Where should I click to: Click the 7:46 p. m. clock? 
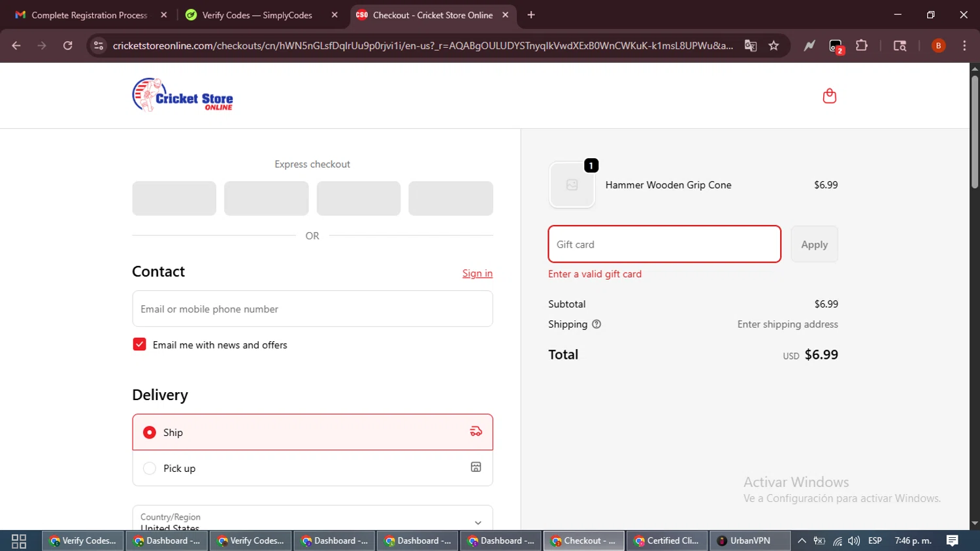point(913,541)
